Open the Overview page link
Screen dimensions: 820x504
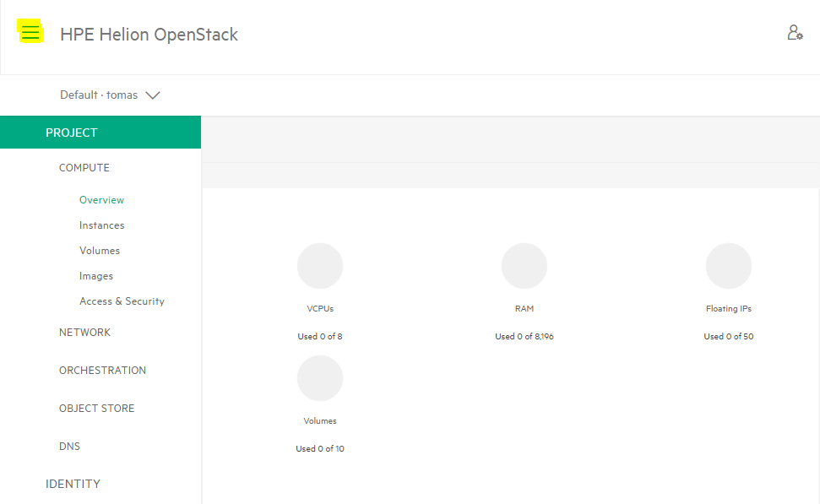click(x=101, y=200)
